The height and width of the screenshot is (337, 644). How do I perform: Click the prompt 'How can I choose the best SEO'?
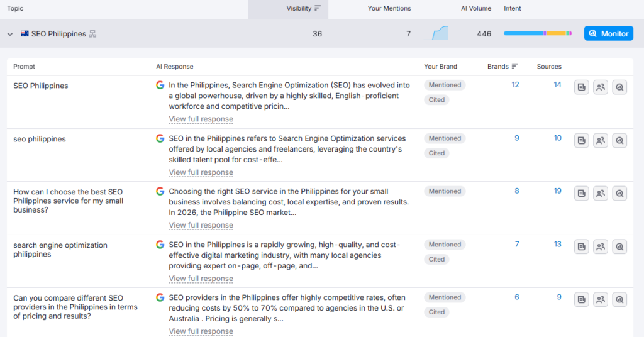pos(68,201)
